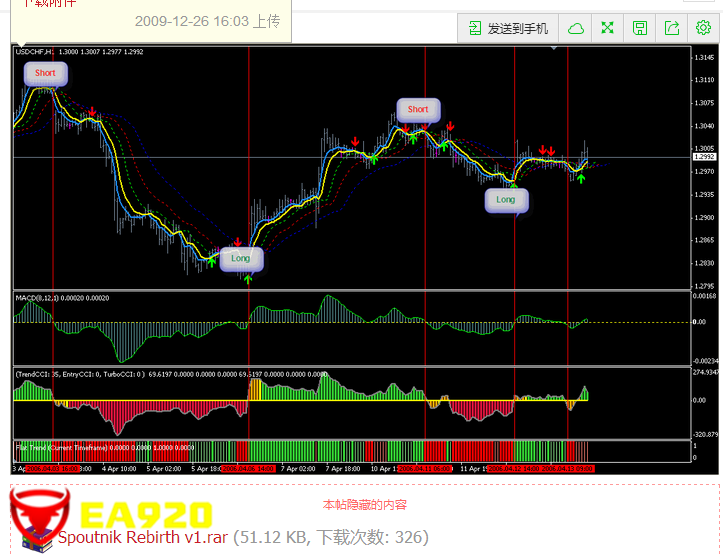Open the image in fullscreen view
Image resolution: width=723 pixels, height=556 pixels.
click(x=607, y=28)
